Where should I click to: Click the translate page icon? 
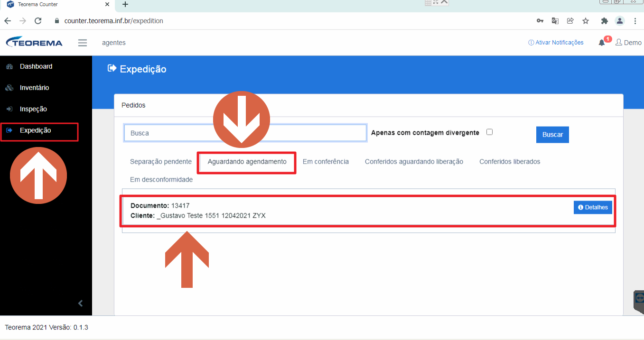coord(555,21)
